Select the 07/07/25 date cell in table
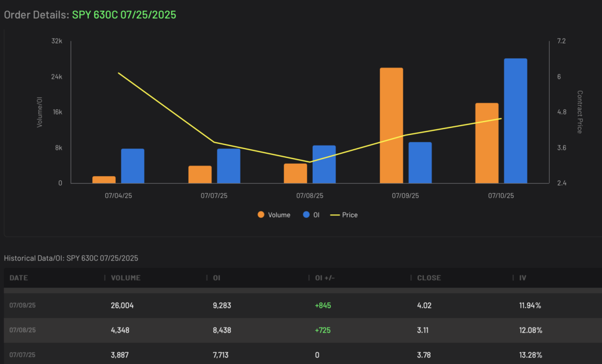Image resolution: width=602 pixels, height=364 pixels. tap(22, 355)
